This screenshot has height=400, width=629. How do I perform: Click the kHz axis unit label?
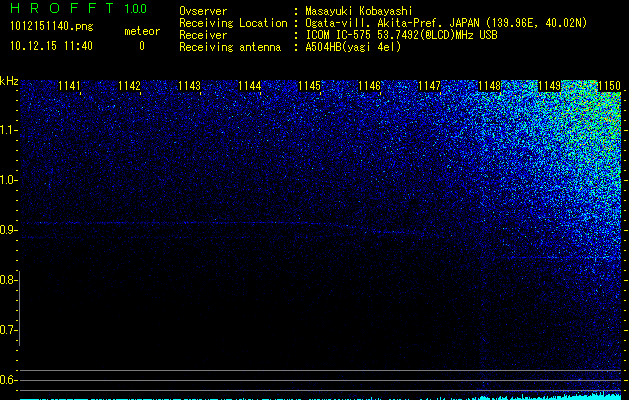9,81
